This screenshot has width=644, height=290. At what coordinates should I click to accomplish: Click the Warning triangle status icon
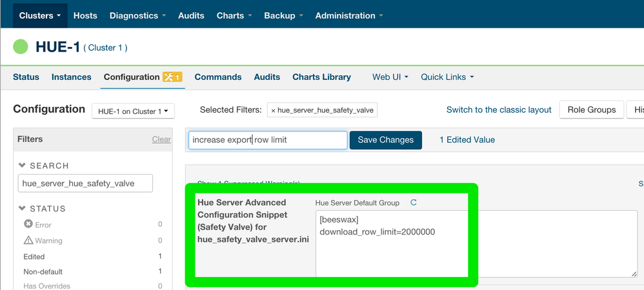coord(28,240)
